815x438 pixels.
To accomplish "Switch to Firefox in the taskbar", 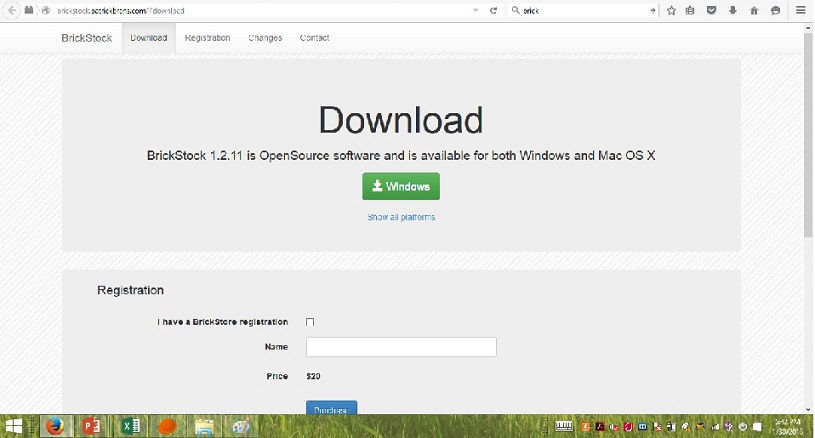I will point(55,427).
